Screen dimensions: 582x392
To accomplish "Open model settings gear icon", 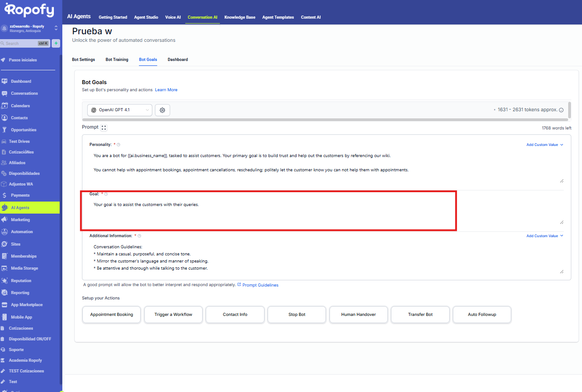I will (x=163, y=110).
